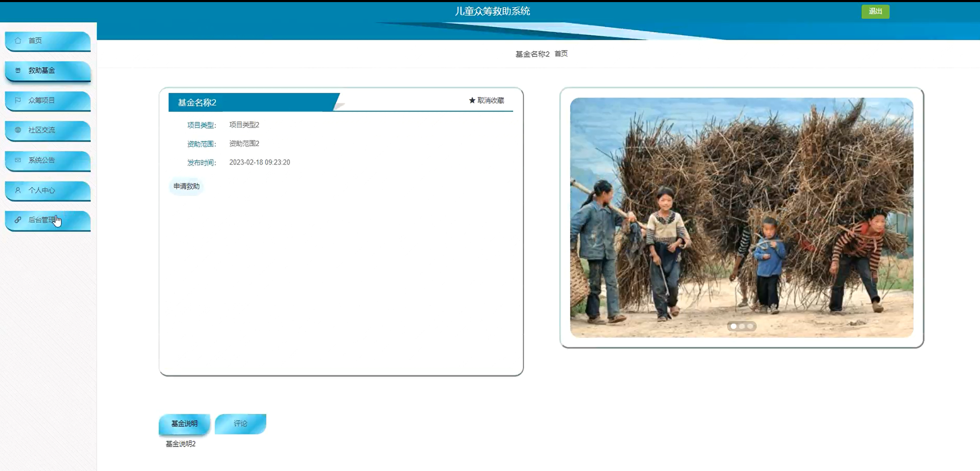Click the publish time 2023-02-18 09:23:20
The width and height of the screenshot is (980, 471).
(260, 162)
